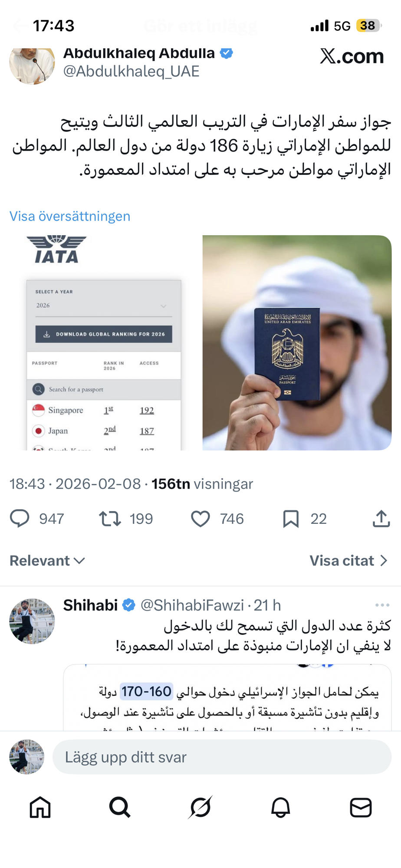401x868 pixels.
Task: Open the @Abdulkhaleq_UAE profile handle
Action: tap(131, 71)
